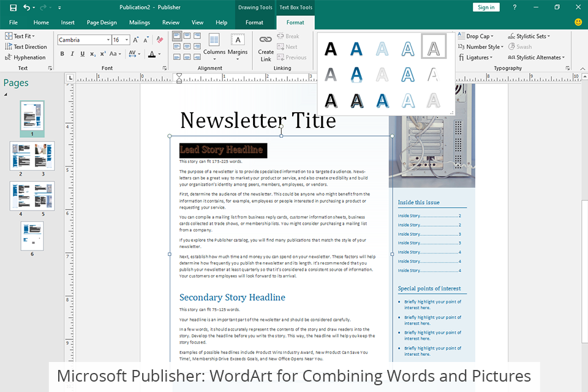Open the File tab
Screen dimensions: 588x392
click(x=13, y=22)
